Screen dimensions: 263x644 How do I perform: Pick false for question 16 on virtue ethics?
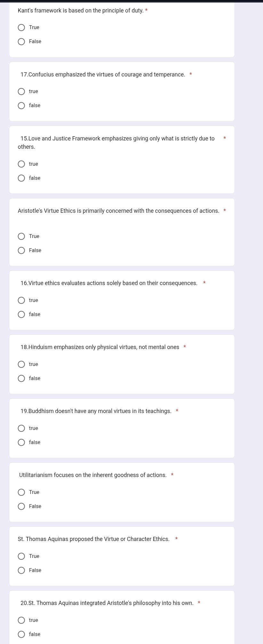(x=21, y=314)
